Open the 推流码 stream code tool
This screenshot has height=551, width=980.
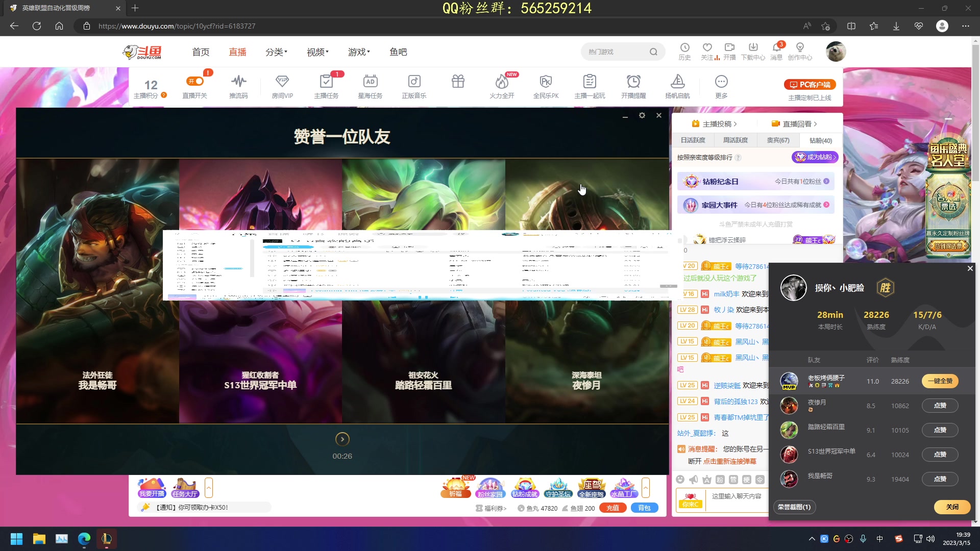tap(238, 86)
